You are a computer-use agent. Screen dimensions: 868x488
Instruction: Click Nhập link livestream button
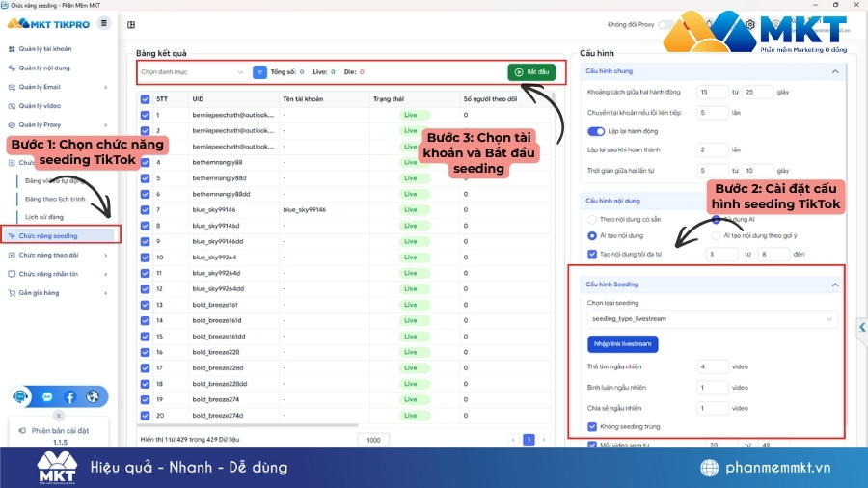(623, 344)
